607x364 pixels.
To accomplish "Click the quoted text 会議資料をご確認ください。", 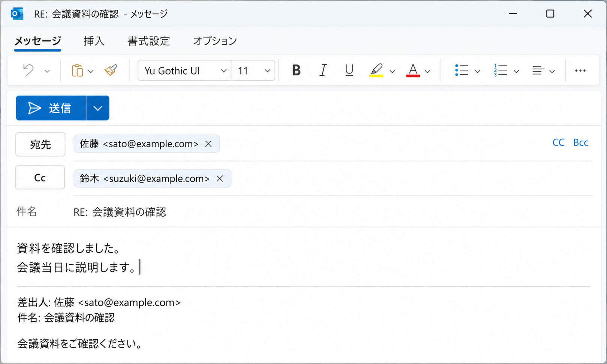I will (x=79, y=343).
